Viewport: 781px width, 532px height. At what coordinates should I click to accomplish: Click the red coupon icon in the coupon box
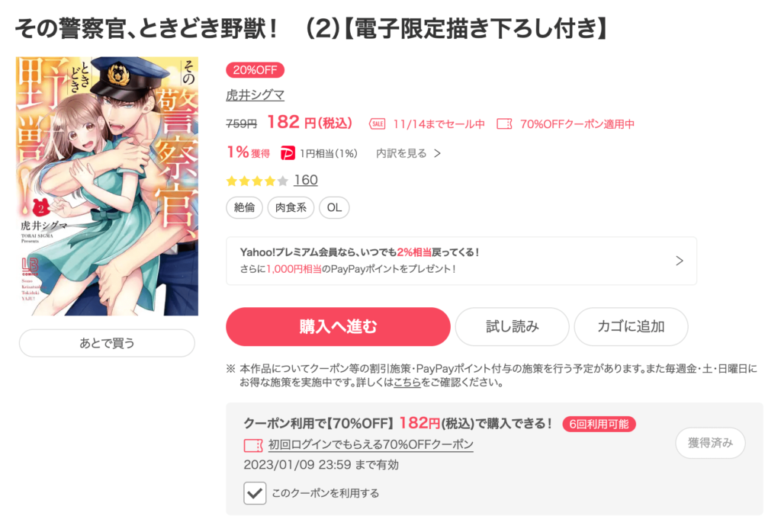coord(253,445)
